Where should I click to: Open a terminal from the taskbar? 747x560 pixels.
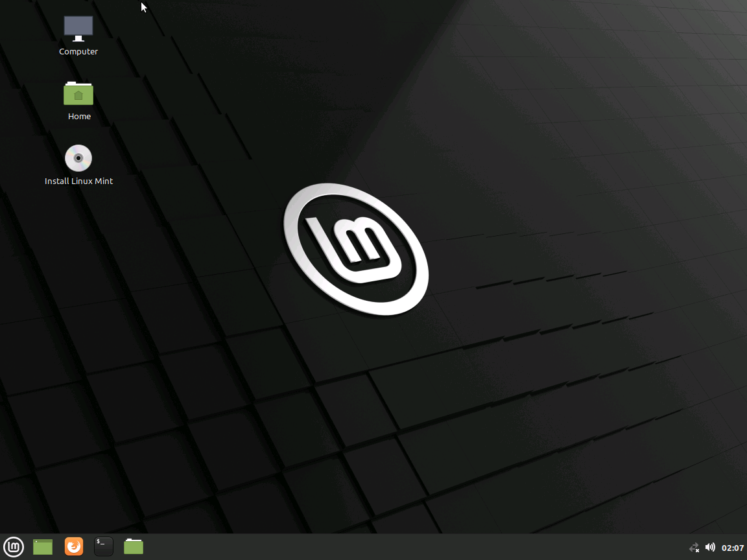coord(104,546)
